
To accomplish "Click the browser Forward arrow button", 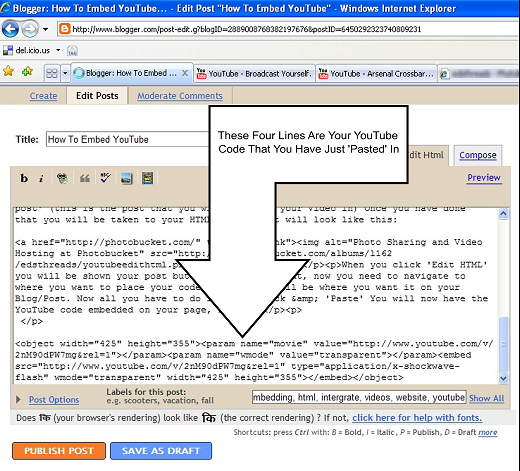I will click(30, 29).
